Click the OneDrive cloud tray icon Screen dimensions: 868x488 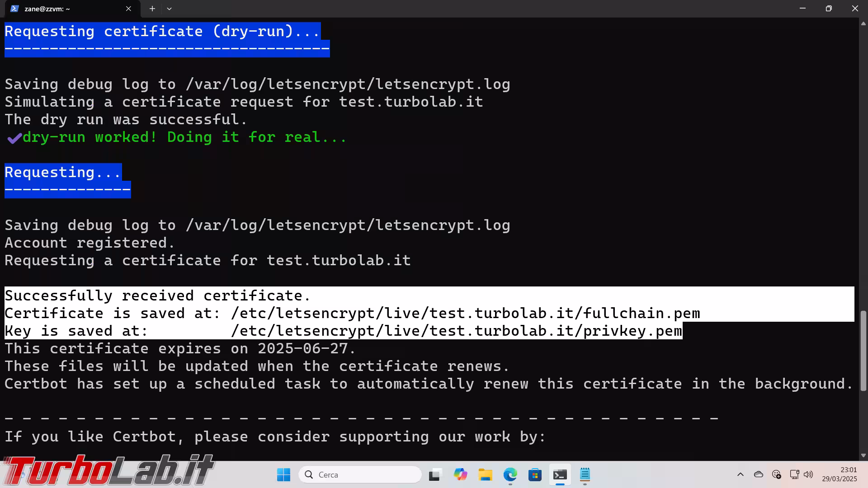(759, 474)
